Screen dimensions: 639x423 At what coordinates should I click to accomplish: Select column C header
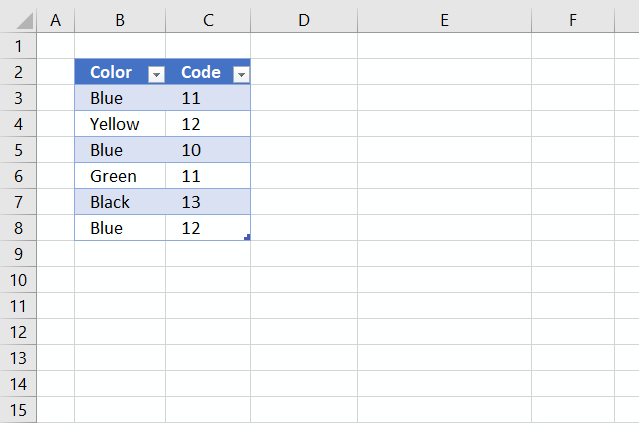point(208,20)
